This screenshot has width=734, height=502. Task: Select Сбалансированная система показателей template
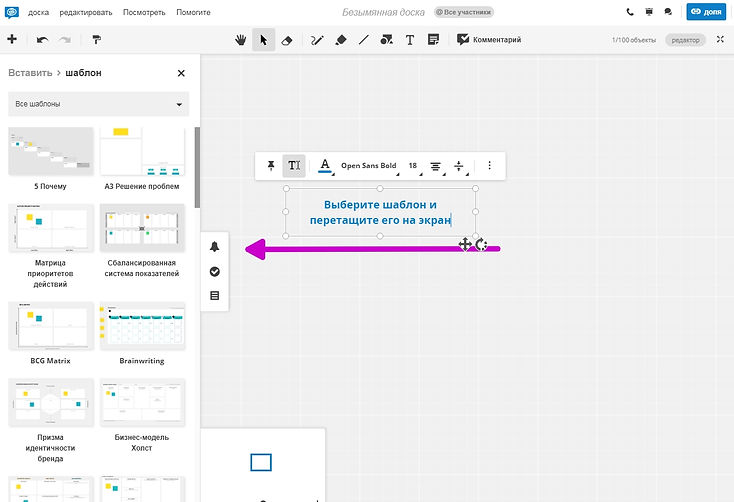tap(142, 228)
